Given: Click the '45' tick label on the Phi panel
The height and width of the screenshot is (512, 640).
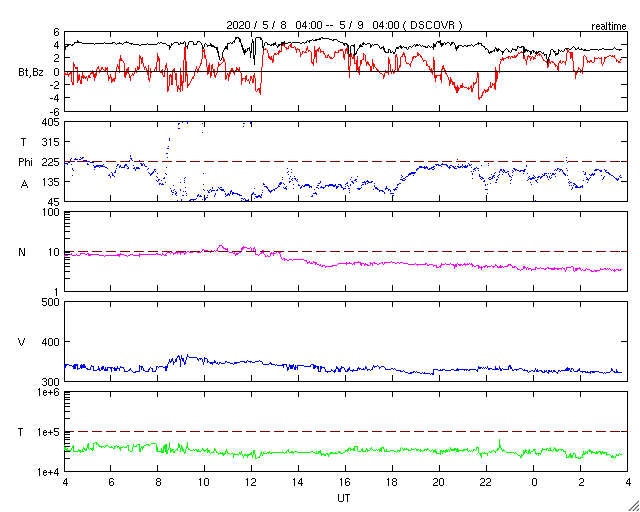Looking at the screenshot, I should click(x=53, y=202).
